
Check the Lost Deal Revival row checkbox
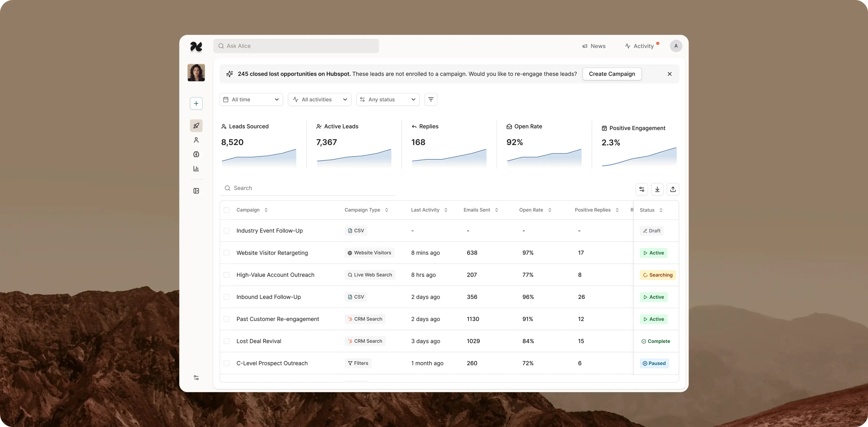pyautogui.click(x=227, y=341)
